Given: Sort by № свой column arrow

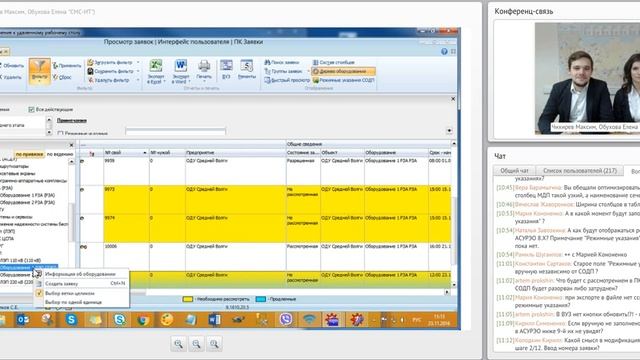Looking at the screenshot, I should [144, 153].
